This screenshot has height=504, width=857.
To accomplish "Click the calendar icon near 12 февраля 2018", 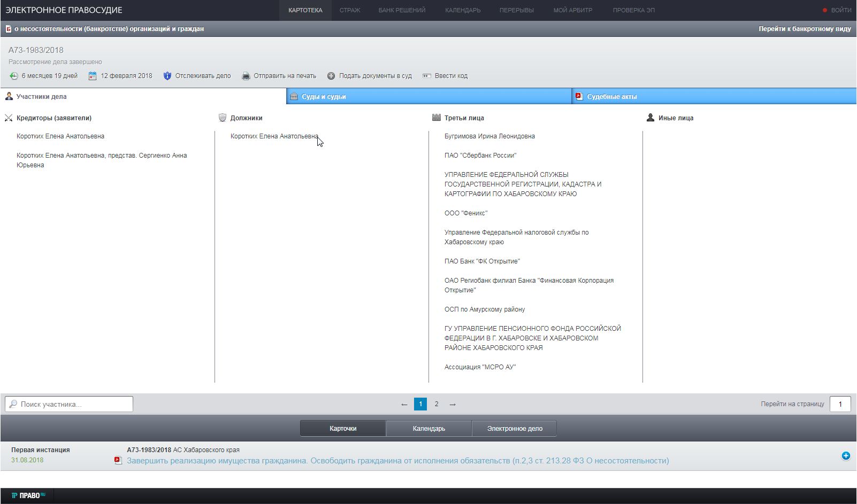I will click(x=93, y=76).
